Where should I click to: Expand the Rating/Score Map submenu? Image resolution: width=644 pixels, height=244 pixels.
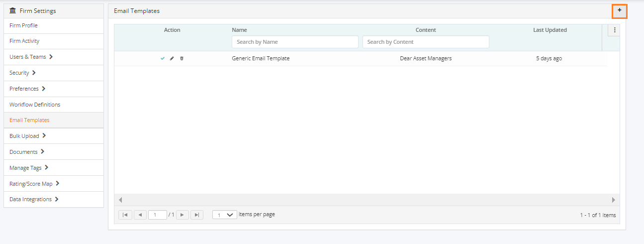pos(57,183)
